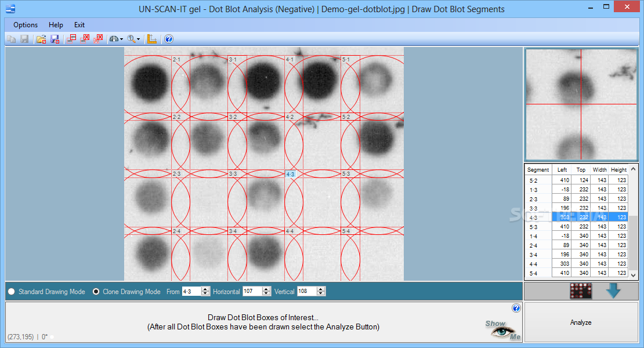The height and width of the screenshot is (348, 644).
Task: Click the help icon above Analyze panel
Action: coord(516,308)
